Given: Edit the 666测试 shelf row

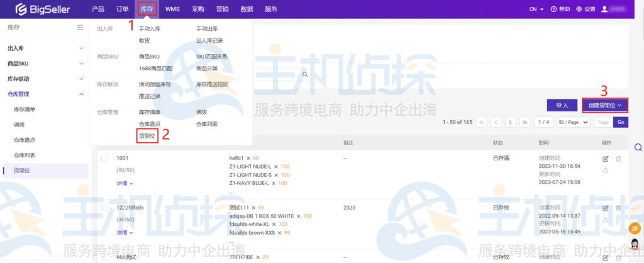Looking at the screenshot, I should 605,258.
